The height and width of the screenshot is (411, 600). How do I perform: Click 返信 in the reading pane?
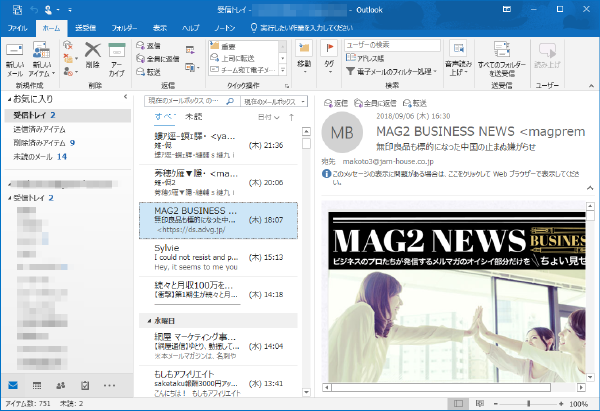coord(336,103)
